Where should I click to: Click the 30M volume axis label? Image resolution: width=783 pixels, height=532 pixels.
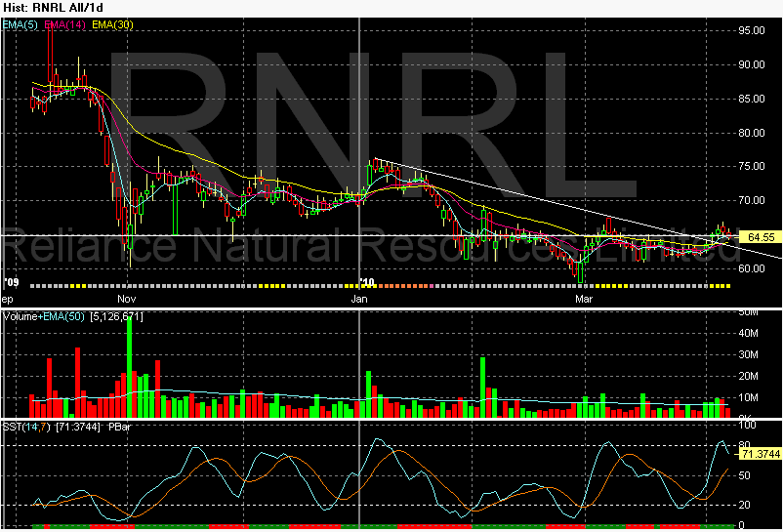pos(748,355)
